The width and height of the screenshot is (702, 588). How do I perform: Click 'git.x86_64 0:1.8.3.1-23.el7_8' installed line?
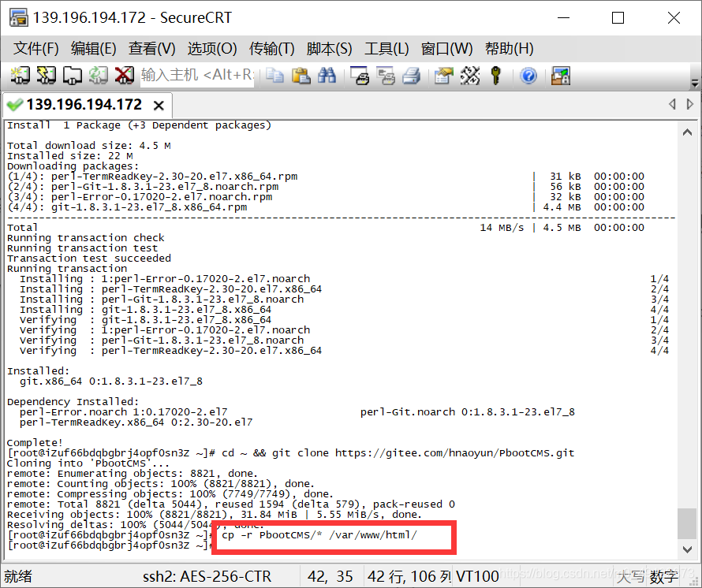[x=111, y=381]
